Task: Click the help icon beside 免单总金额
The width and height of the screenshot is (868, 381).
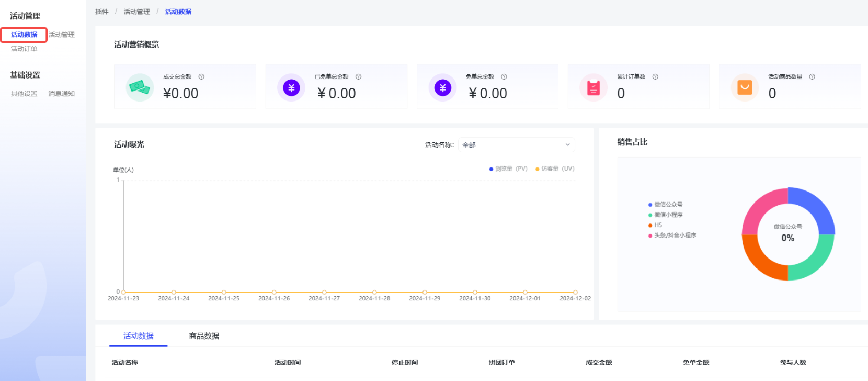Action: [504, 76]
